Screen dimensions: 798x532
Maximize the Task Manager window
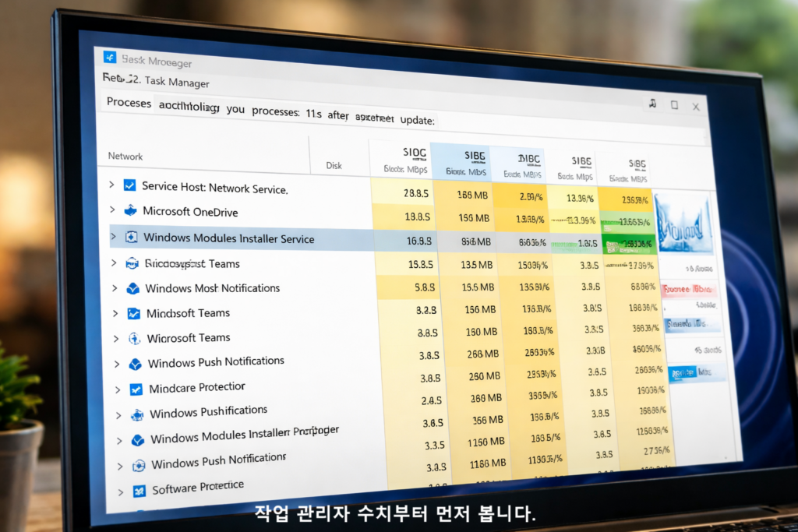pyautogui.click(x=674, y=105)
